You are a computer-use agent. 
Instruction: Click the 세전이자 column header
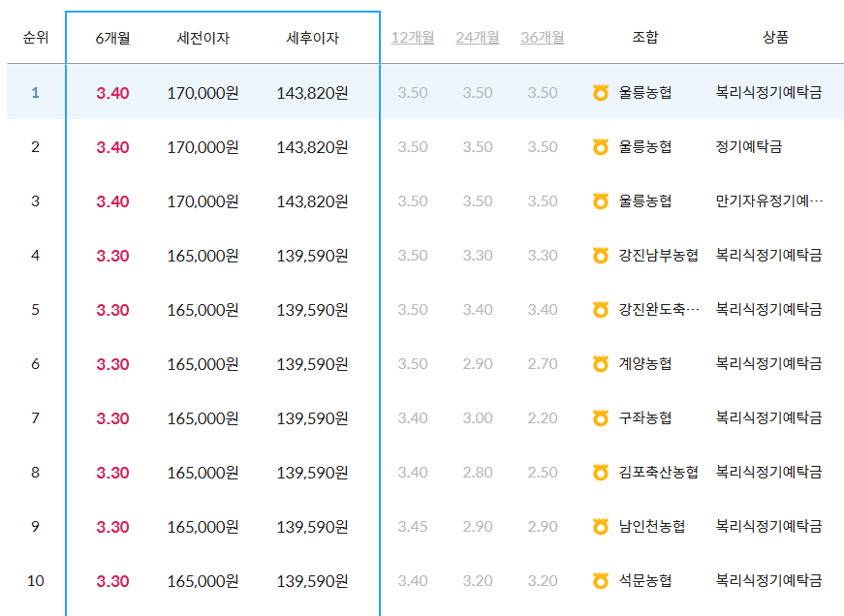click(x=203, y=38)
